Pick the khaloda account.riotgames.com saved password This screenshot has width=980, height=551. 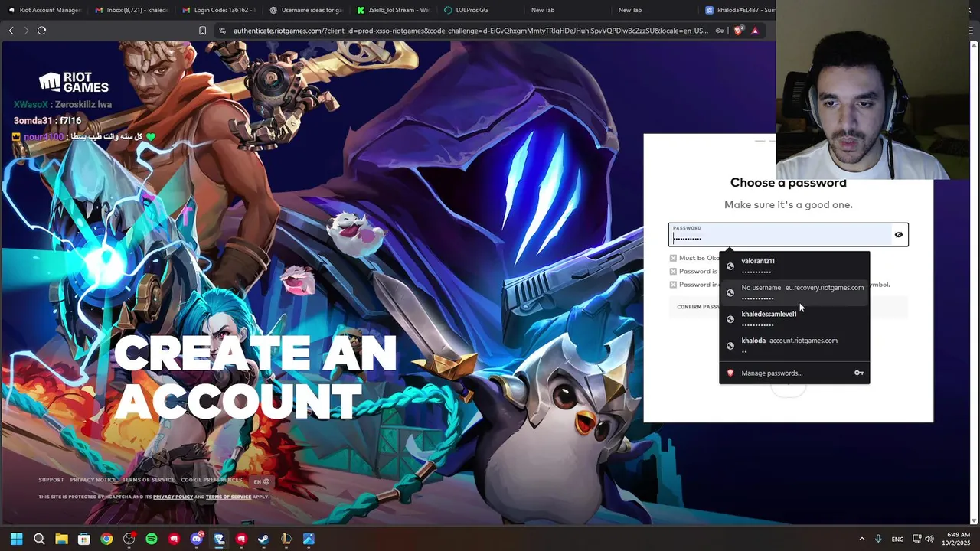click(x=794, y=345)
